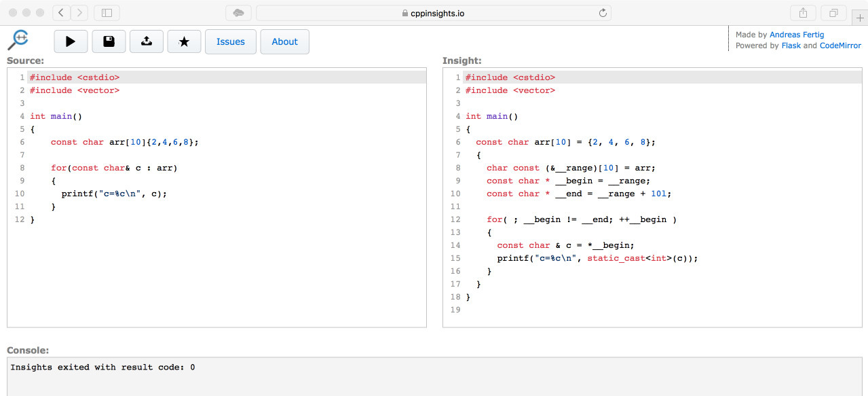Click the upload arrow icon button

(147, 41)
